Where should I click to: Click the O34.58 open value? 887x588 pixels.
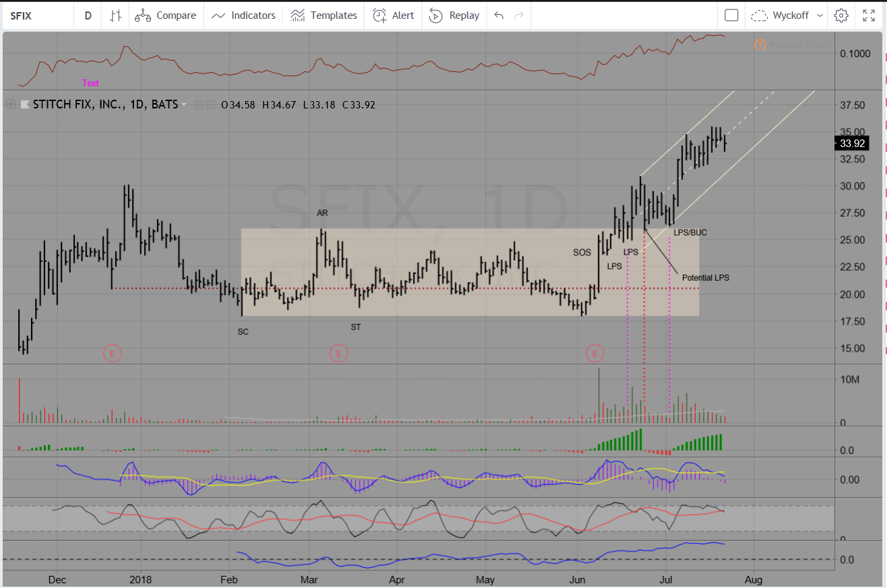(238, 104)
